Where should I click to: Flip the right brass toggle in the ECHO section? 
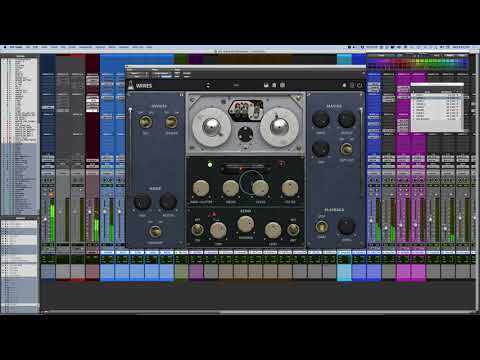pos(293,229)
